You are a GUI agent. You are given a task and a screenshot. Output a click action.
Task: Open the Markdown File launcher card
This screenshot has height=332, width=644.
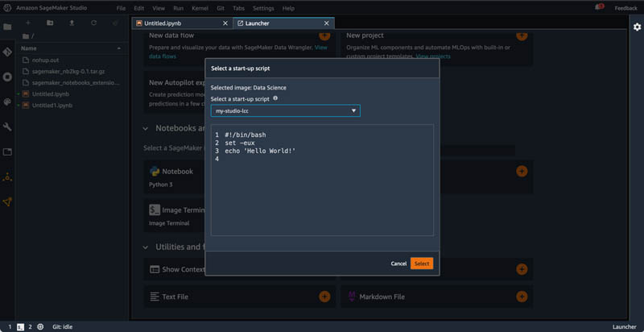436,297
